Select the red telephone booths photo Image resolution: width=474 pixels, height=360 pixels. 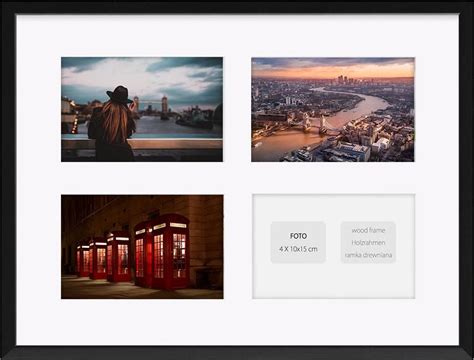142,247
